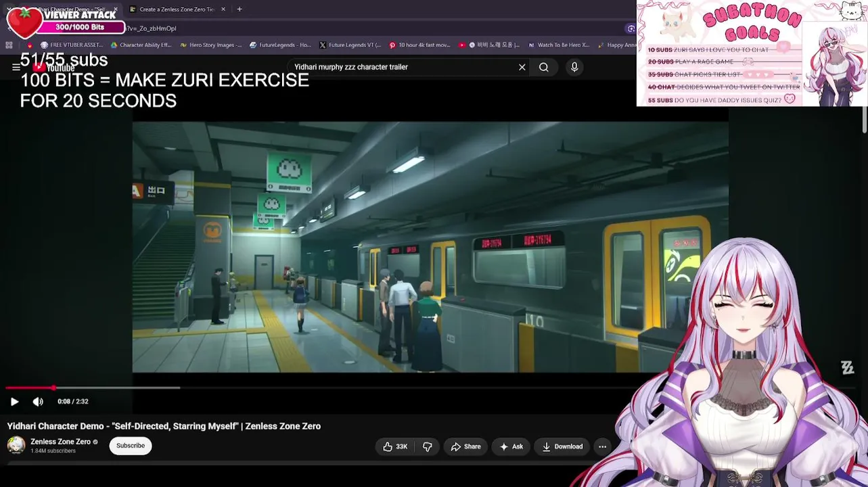Viewport: 868px width, 487px height.
Task: Mute the YouTube video volume
Action: click(38, 402)
